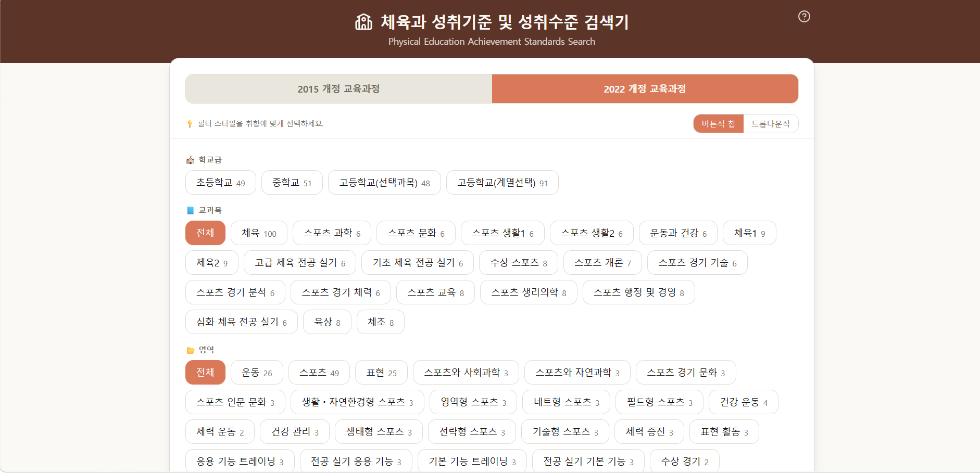Switch filter style to 드롭다운식
The width and height of the screenshot is (980, 473).
coord(771,124)
